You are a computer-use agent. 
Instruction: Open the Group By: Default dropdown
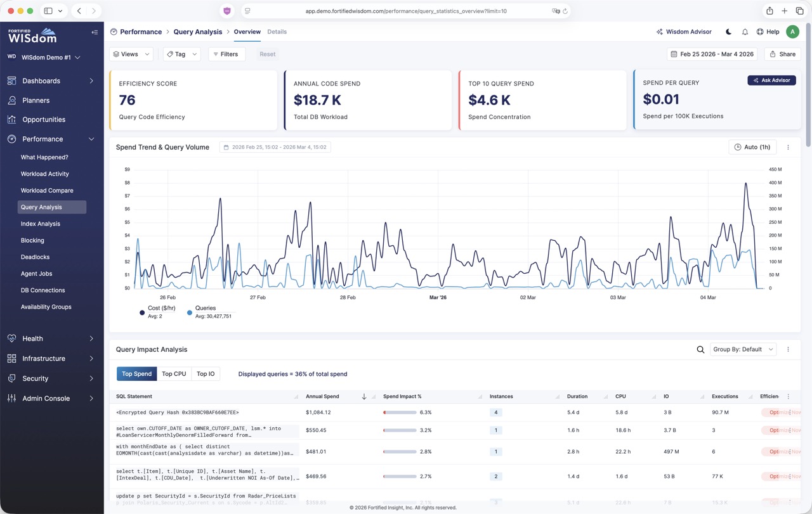(x=743, y=349)
